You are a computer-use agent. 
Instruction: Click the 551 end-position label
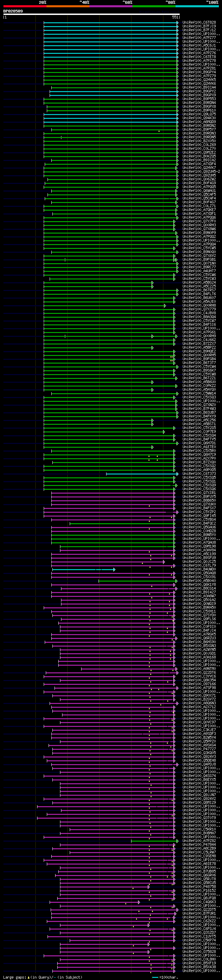pos(175,17)
